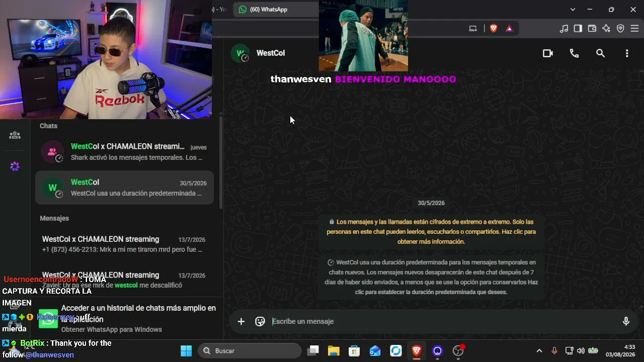This screenshot has height=362, width=644.
Task: Start a voice call with WestCol
Action: click(x=574, y=53)
